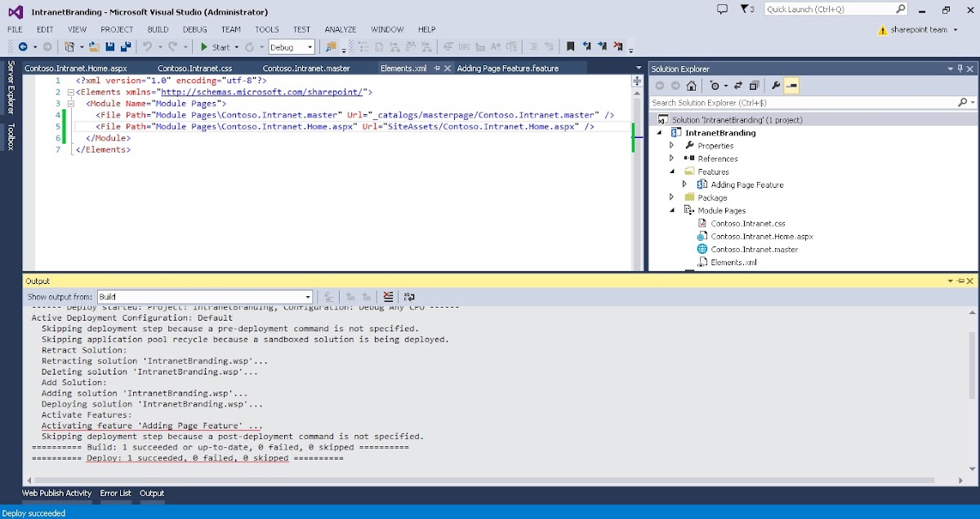This screenshot has width=980, height=519.
Task: Expand the Package node in Solution Explorer
Action: pyautogui.click(x=672, y=197)
